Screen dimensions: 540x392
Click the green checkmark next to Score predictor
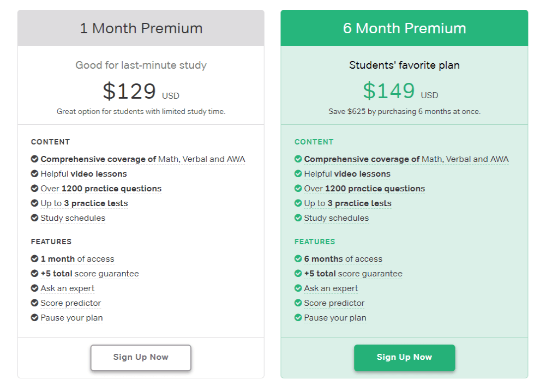click(x=298, y=303)
